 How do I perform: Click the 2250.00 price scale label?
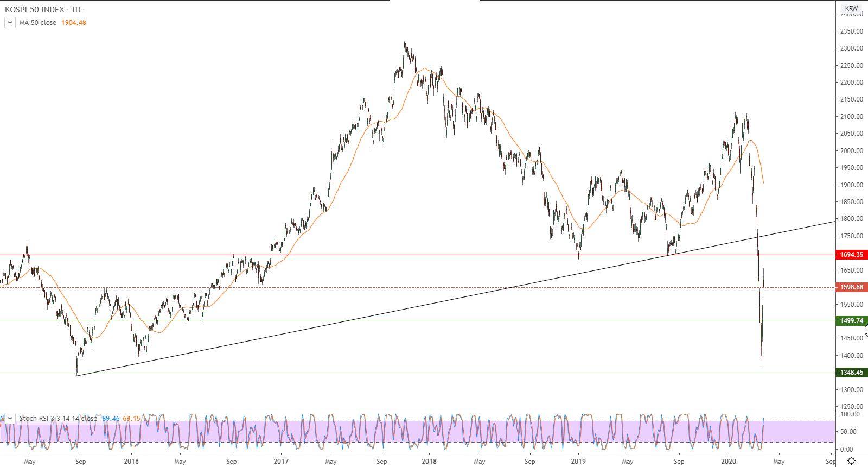[x=852, y=66]
